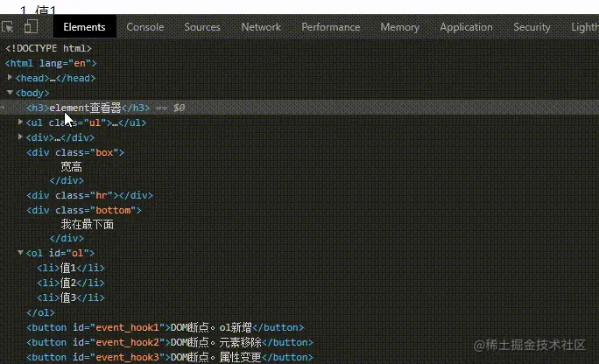Select the 宽高 text node
The height and width of the screenshot is (364, 599).
tap(72, 167)
